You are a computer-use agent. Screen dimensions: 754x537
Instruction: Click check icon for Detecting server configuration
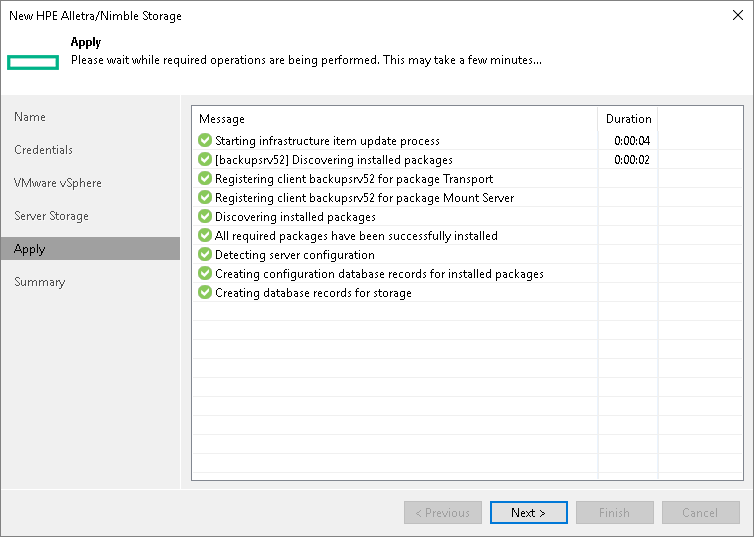pyautogui.click(x=205, y=254)
